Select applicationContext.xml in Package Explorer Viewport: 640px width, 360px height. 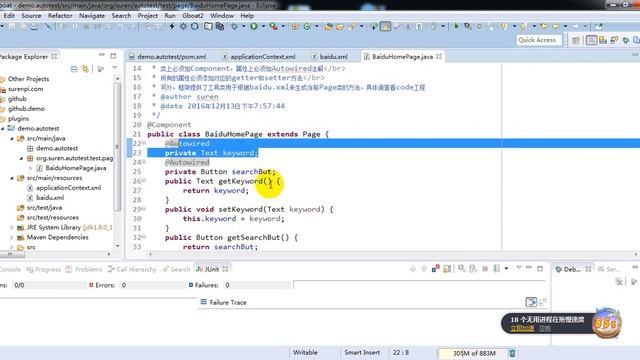(68, 188)
